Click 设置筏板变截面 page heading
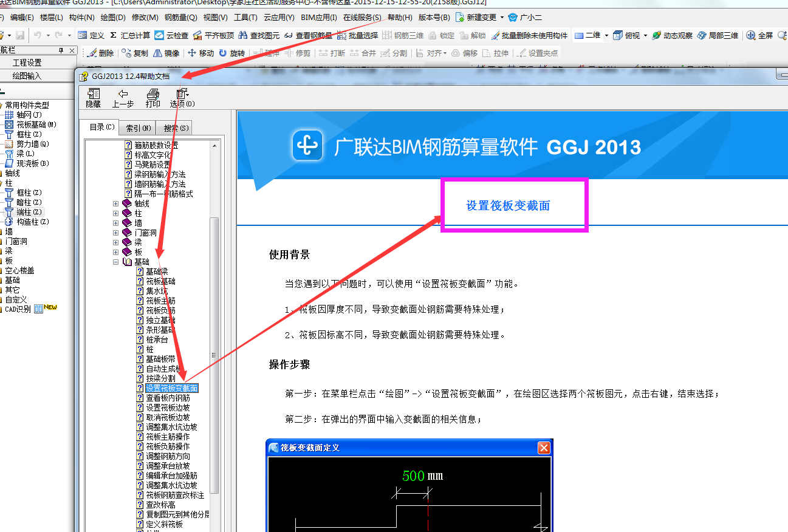This screenshot has width=788, height=532. (x=508, y=206)
